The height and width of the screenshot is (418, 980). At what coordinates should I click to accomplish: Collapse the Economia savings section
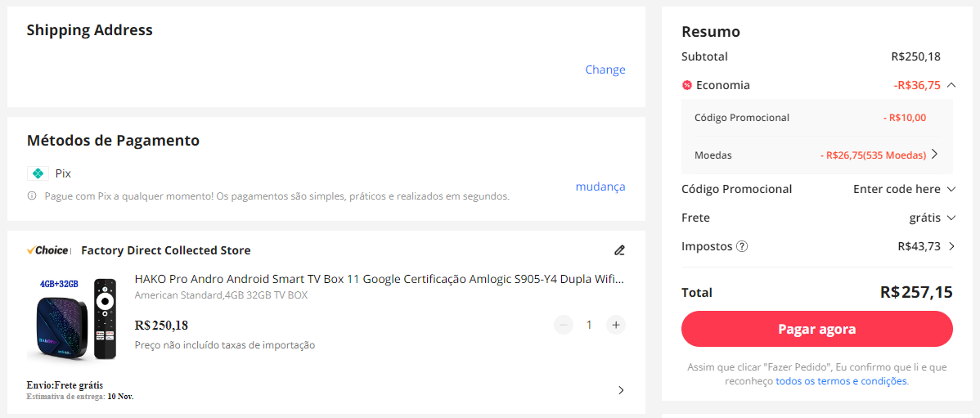coord(951,85)
